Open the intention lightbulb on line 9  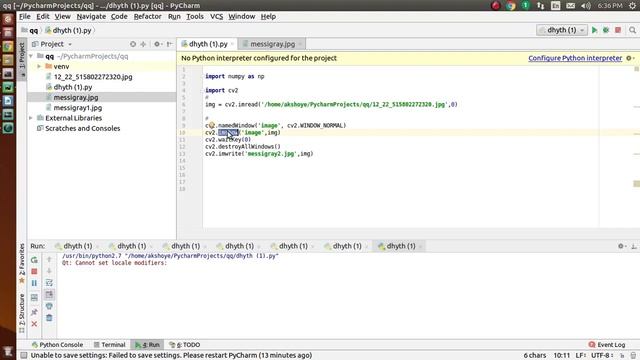(211, 125)
